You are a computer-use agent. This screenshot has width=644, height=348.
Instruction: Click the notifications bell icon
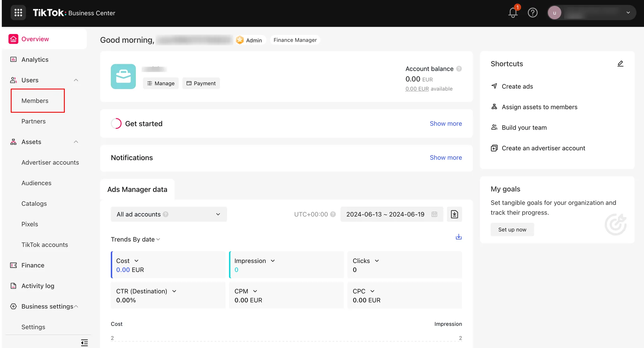point(513,13)
